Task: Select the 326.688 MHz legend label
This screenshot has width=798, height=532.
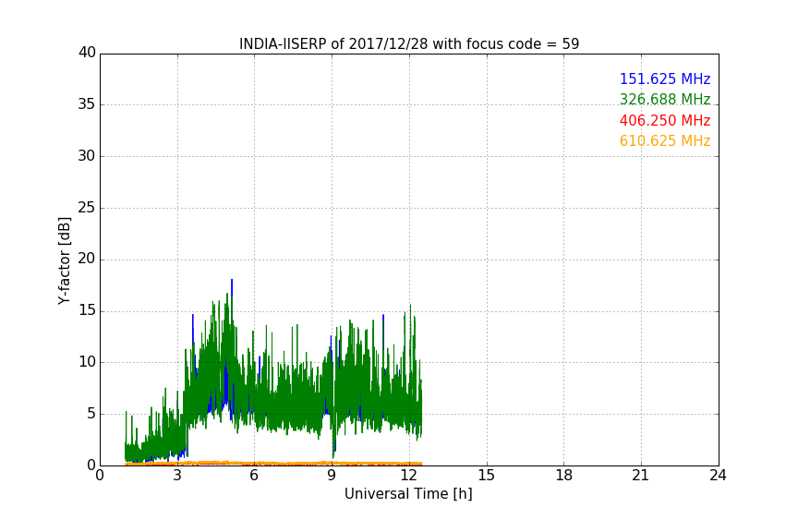Action: (x=665, y=99)
